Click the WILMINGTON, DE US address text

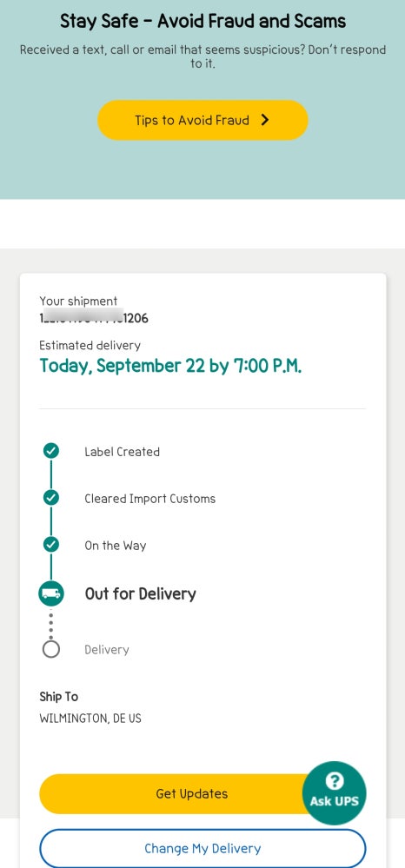(90, 719)
